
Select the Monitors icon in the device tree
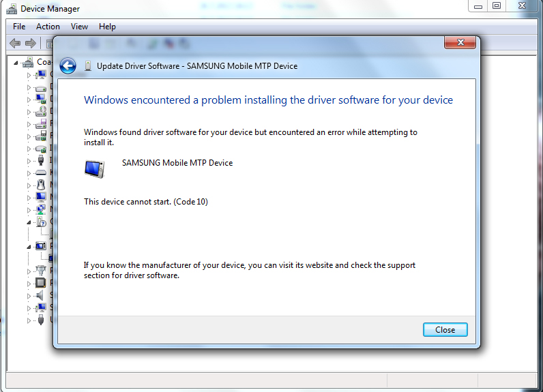click(41, 197)
